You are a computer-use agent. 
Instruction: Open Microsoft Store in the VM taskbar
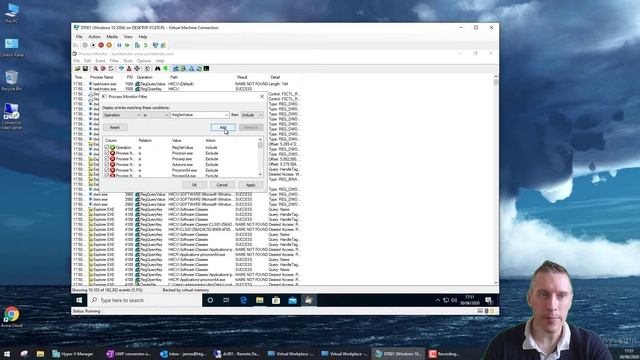point(276,300)
